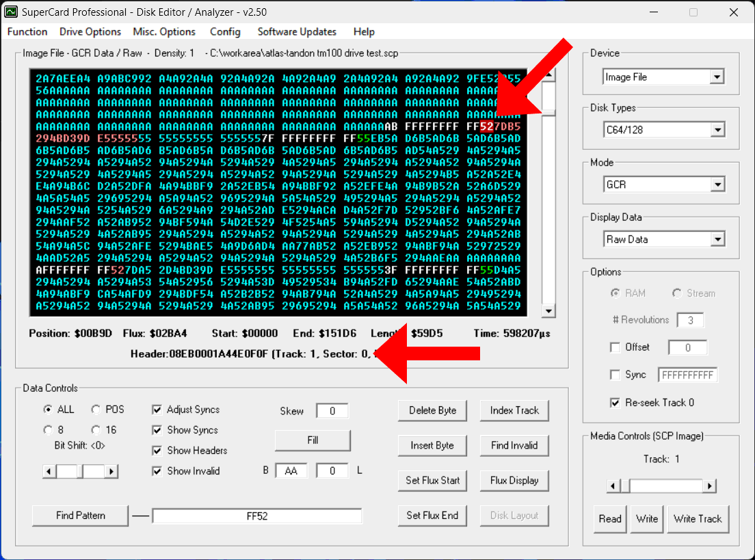Click the fill length L field
Image resolution: width=755 pixels, height=560 pixels.
pos(332,471)
